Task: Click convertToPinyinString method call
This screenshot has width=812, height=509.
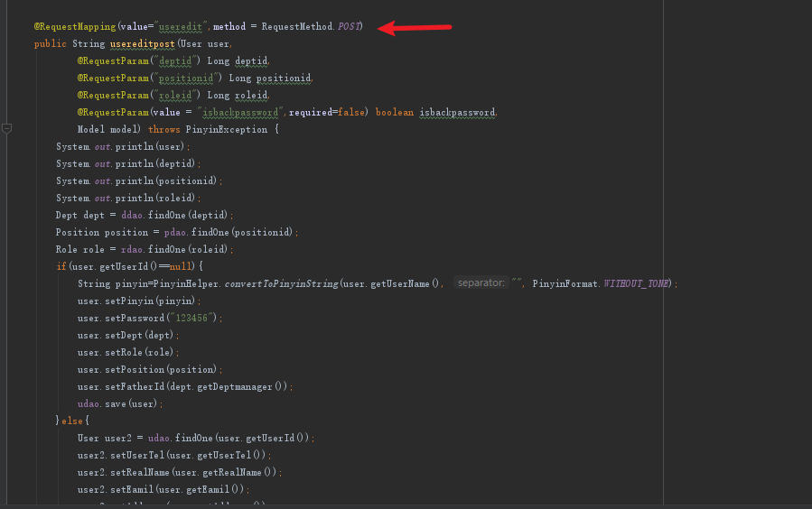Action: pos(281,283)
